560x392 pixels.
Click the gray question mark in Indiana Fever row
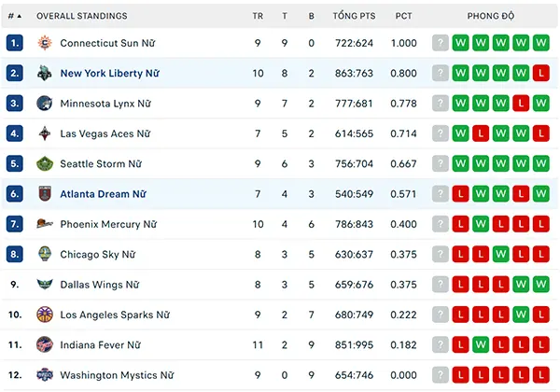click(441, 345)
